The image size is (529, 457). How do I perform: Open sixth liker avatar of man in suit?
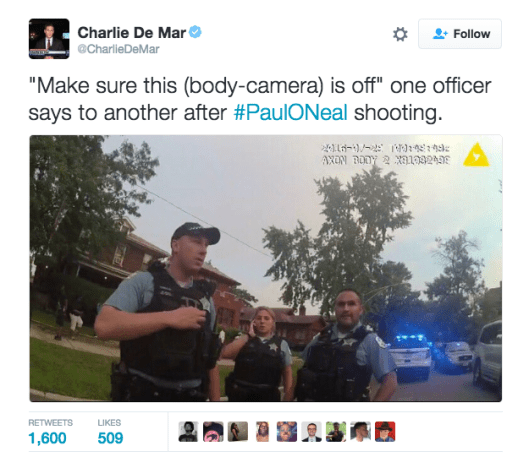click(311, 432)
